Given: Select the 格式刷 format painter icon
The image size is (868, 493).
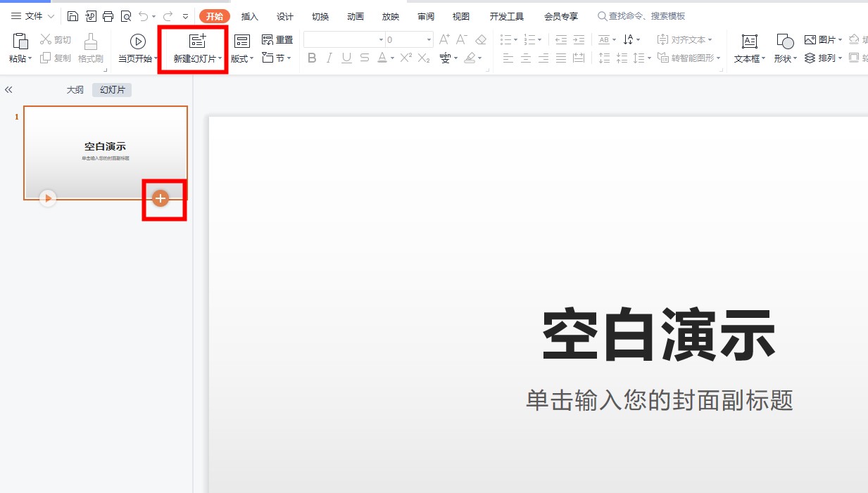Looking at the screenshot, I should pyautogui.click(x=90, y=48).
